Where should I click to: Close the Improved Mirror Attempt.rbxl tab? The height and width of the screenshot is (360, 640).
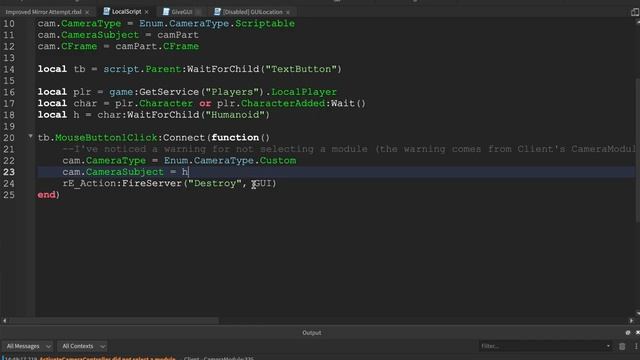point(87,12)
